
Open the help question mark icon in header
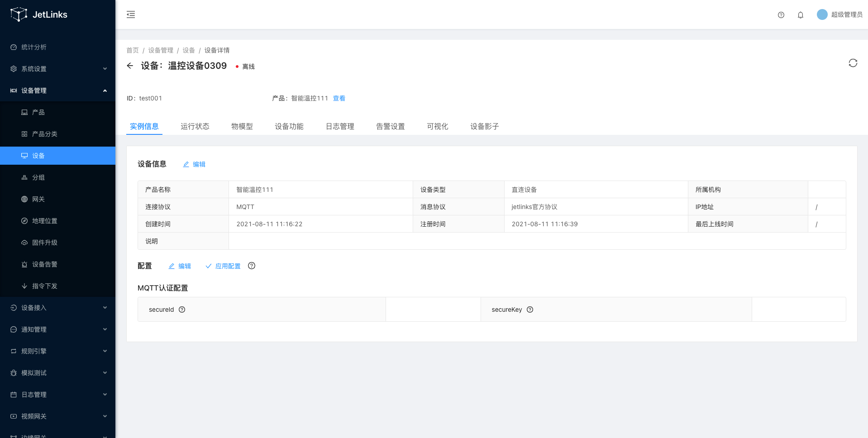click(x=781, y=15)
